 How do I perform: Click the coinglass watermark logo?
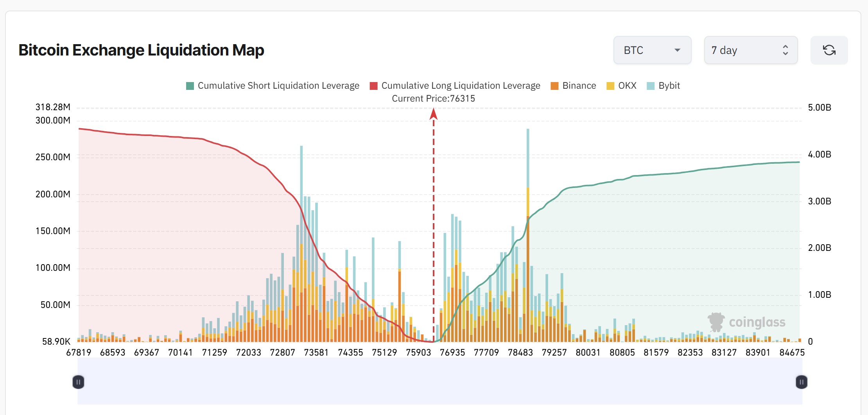point(746,322)
